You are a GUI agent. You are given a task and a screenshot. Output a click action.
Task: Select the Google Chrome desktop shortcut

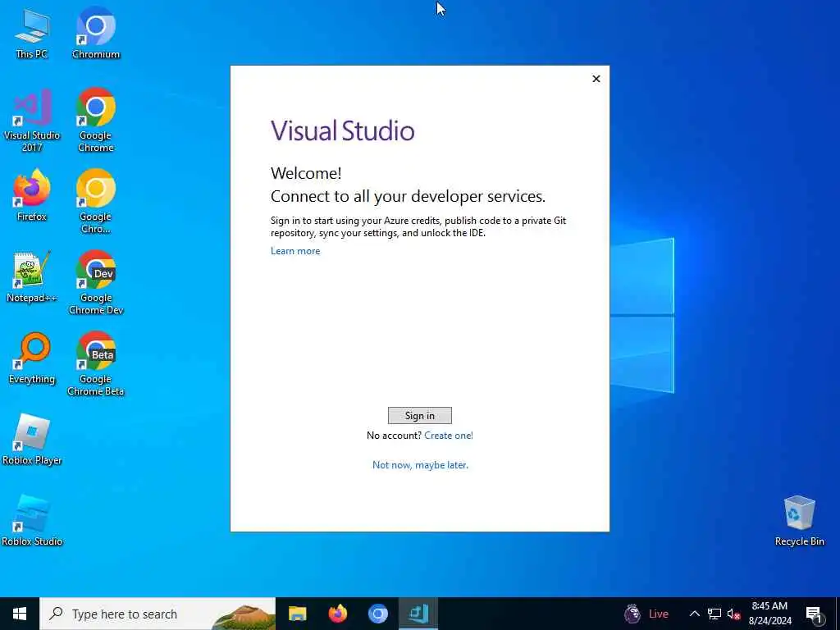(x=96, y=121)
